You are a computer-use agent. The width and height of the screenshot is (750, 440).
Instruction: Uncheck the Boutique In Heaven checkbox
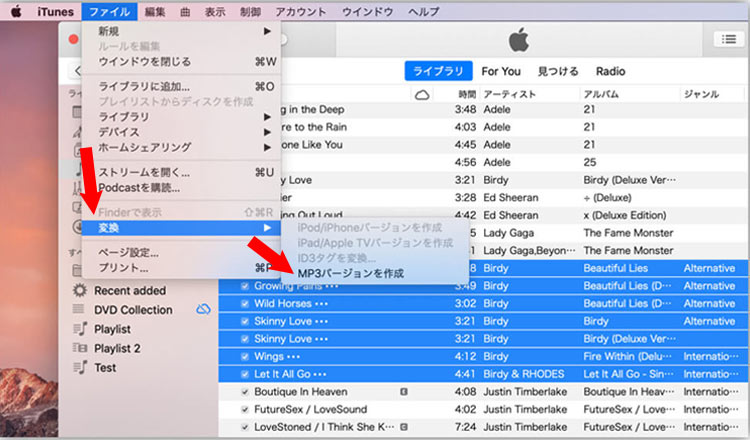point(245,392)
